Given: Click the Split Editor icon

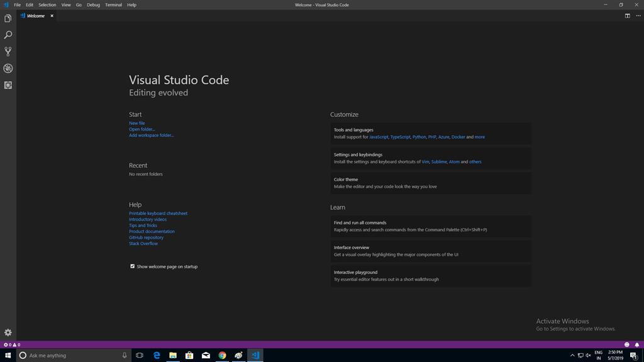Looking at the screenshot, I should (627, 16).
